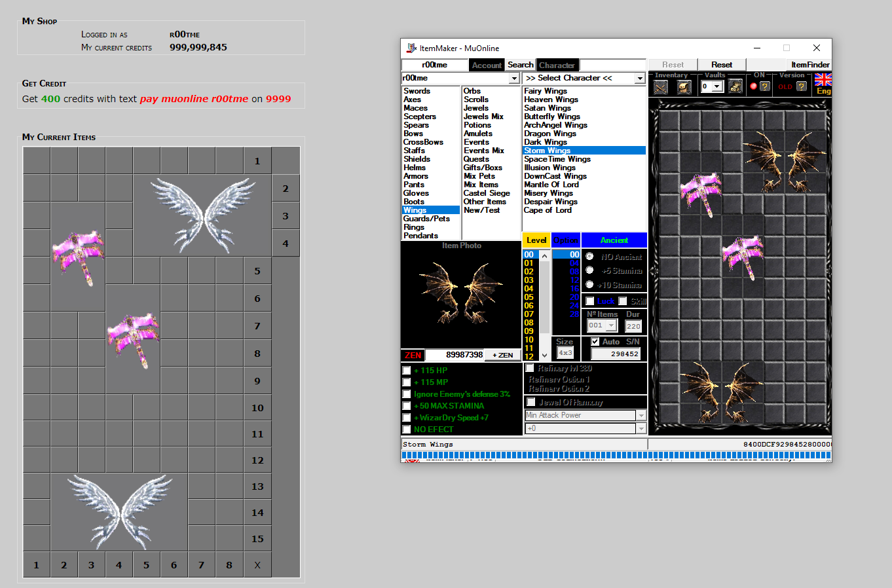Check the +115 HP option
Viewport: 892px width, 588px height.
click(407, 371)
